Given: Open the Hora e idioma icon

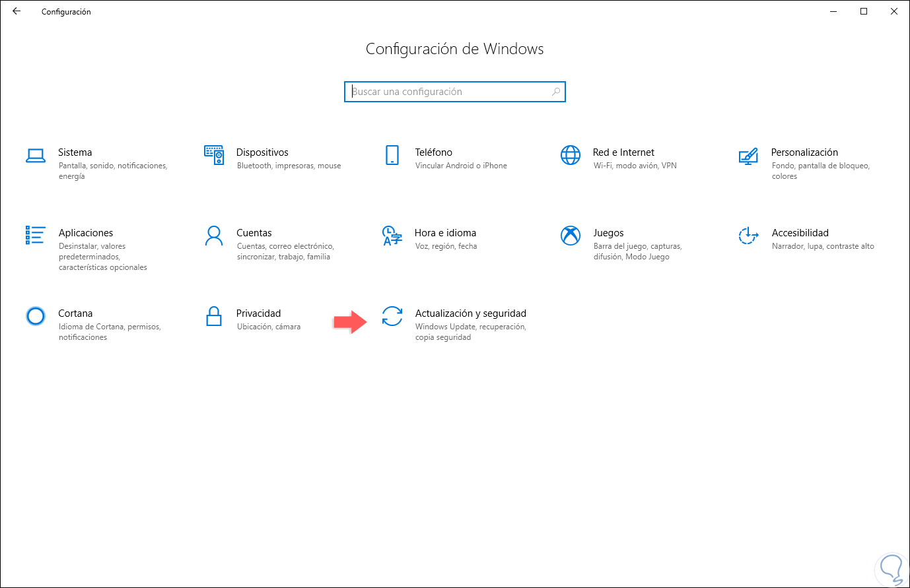Looking at the screenshot, I should point(392,236).
